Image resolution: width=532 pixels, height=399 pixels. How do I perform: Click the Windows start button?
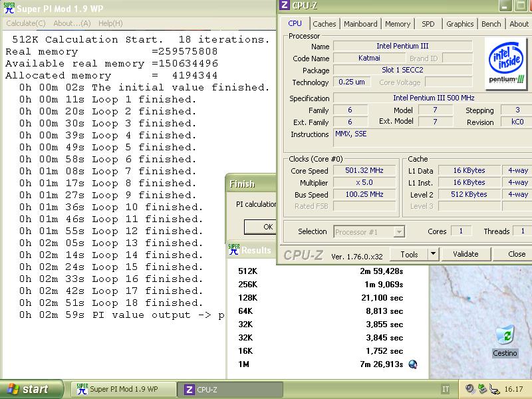31,390
